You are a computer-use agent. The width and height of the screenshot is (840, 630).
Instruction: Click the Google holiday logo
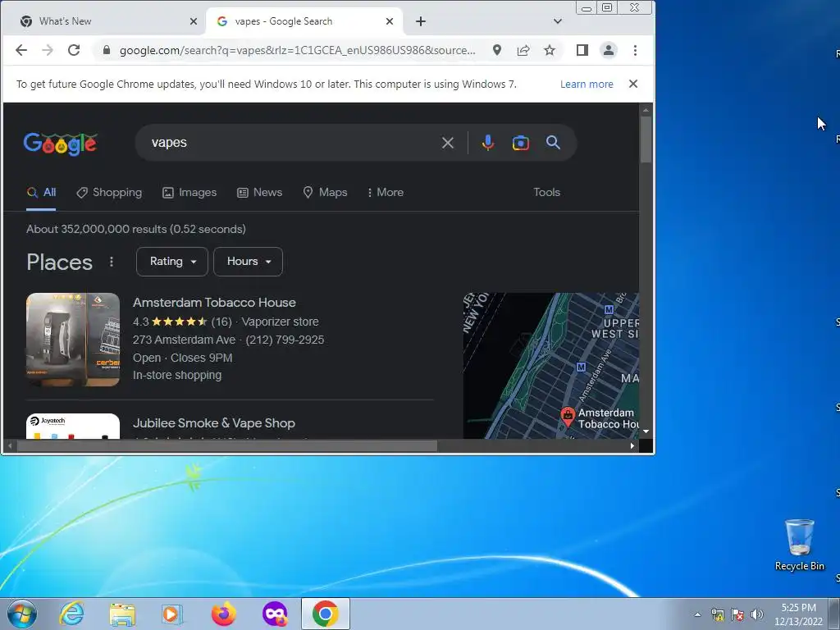(x=61, y=144)
